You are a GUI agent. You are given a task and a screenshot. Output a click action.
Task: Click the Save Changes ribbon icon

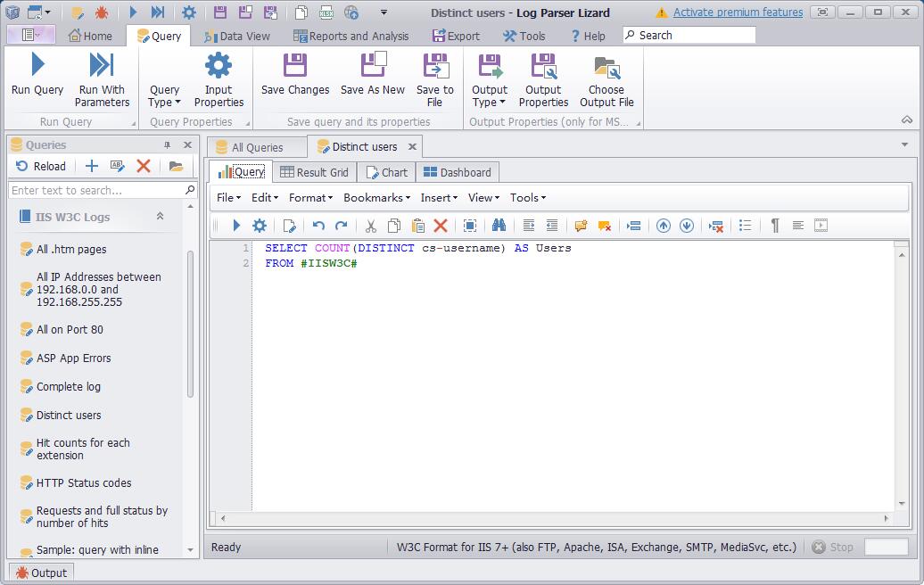pos(295,65)
